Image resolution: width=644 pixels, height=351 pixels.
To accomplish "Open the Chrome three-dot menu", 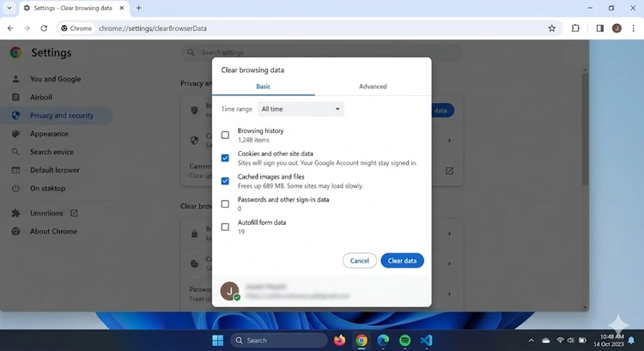I will coord(634,28).
